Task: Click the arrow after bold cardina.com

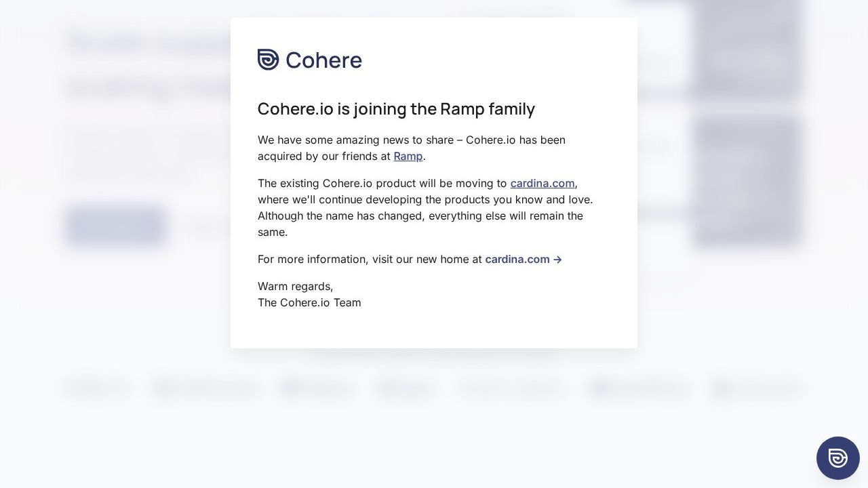Action: [557, 260]
